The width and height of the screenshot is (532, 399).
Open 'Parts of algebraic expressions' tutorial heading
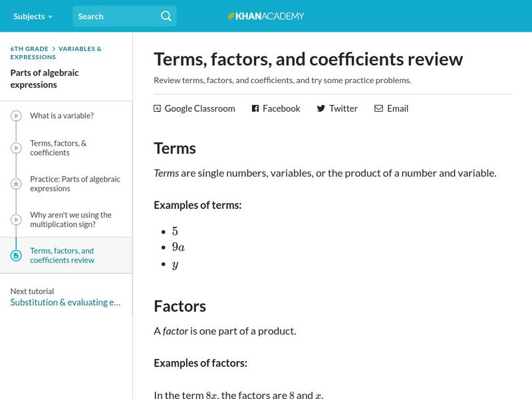pyautogui.click(x=43, y=78)
